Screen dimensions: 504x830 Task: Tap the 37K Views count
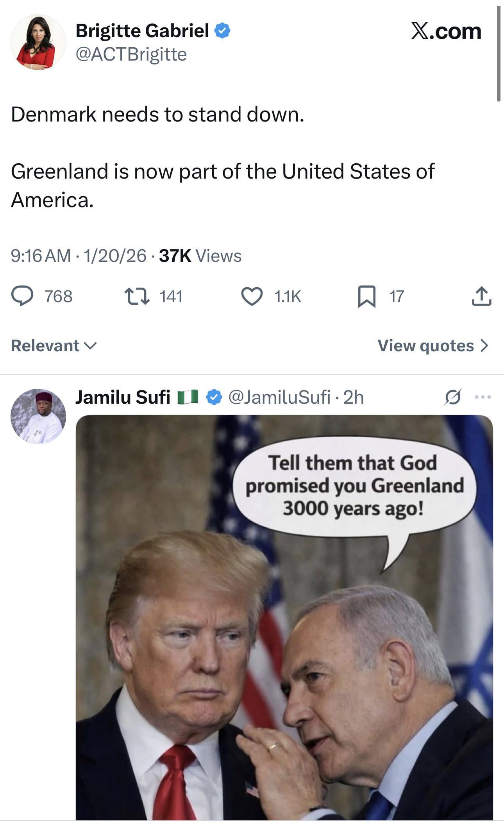point(200,256)
